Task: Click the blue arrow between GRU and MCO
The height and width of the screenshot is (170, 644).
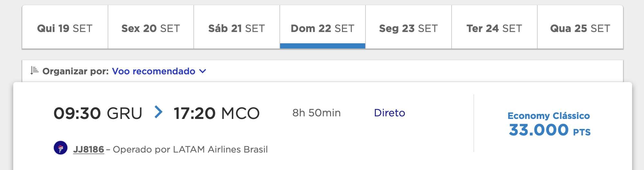Action: tap(158, 112)
